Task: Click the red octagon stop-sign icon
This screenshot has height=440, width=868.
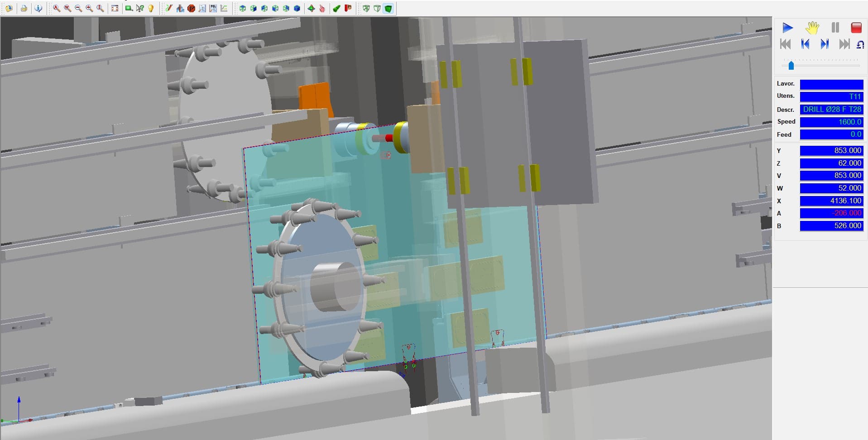Action: tap(191, 8)
